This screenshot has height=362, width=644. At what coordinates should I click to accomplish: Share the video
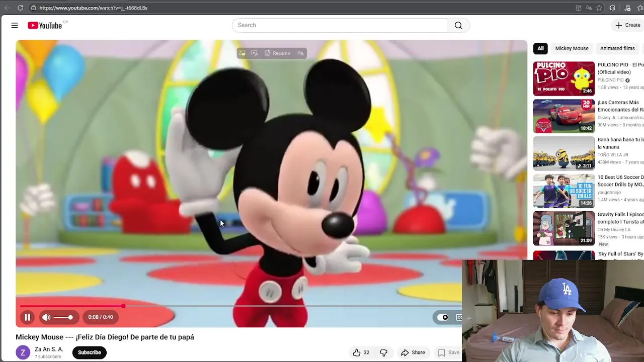(413, 352)
